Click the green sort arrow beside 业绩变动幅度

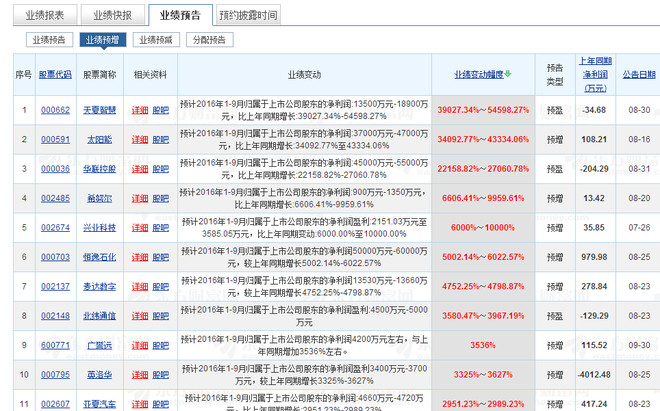(x=508, y=74)
